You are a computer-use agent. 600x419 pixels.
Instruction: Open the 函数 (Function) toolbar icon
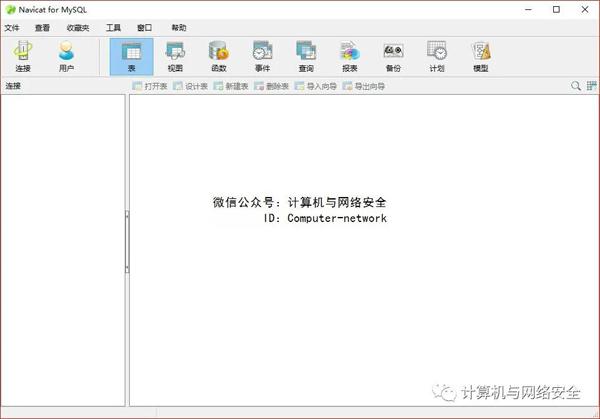coord(219,57)
